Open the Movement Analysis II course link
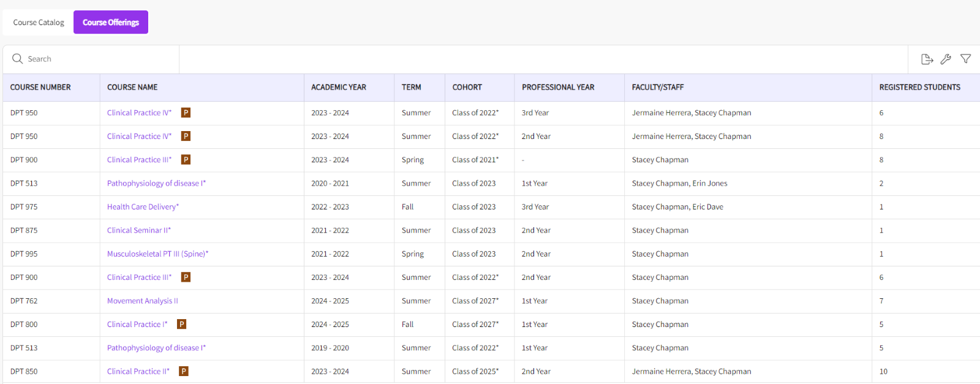Image resolution: width=980 pixels, height=384 pixels. [x=142, y=301]
